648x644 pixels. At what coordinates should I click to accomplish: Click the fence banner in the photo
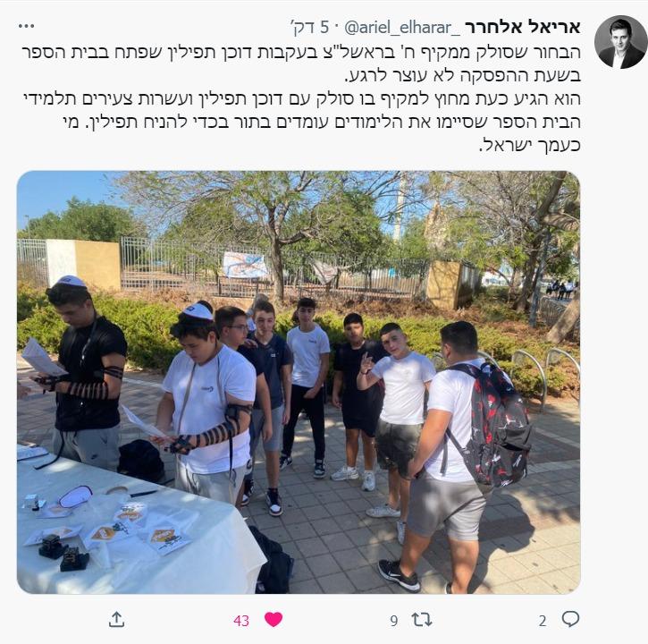(x=245, y=265)
